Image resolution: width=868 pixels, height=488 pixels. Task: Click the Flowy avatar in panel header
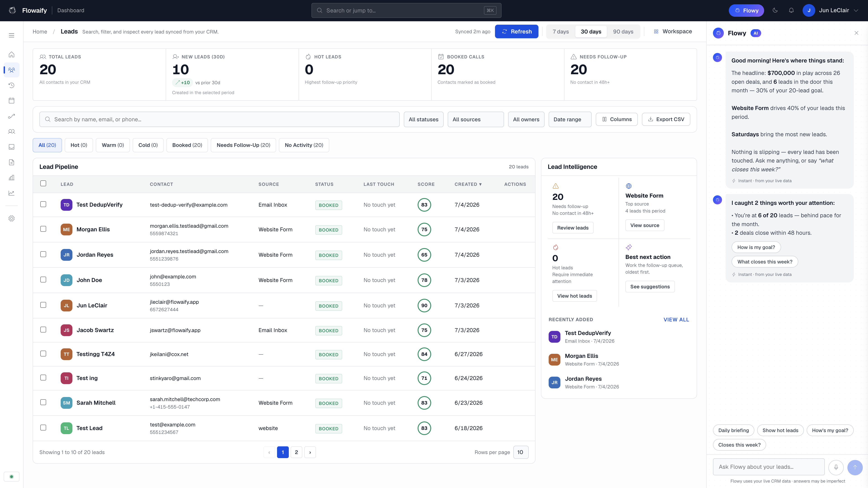tap(718, 33)
